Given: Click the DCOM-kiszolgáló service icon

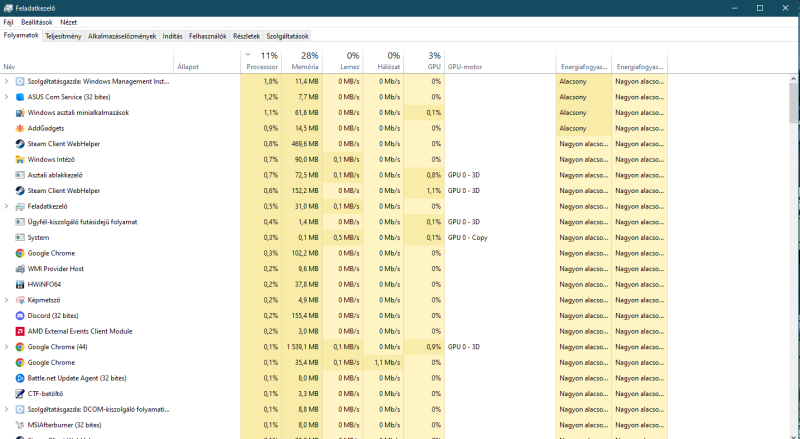Looking at the screenshot, I should point(20,409).
